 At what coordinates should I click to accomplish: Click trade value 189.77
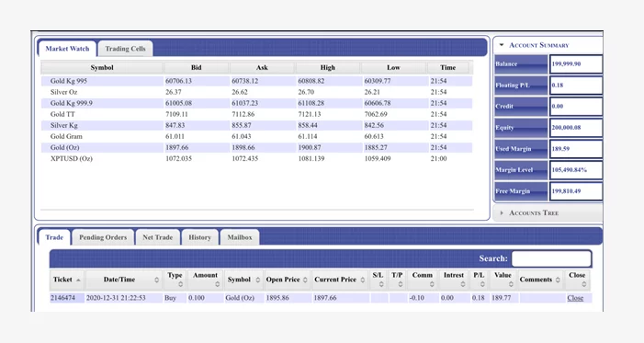pyautogui.click(x=502, y=298)
